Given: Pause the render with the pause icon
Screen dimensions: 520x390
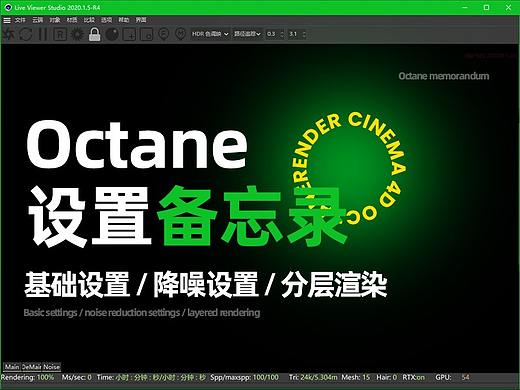Looking at the screenshot, I should tap(42, 34).
